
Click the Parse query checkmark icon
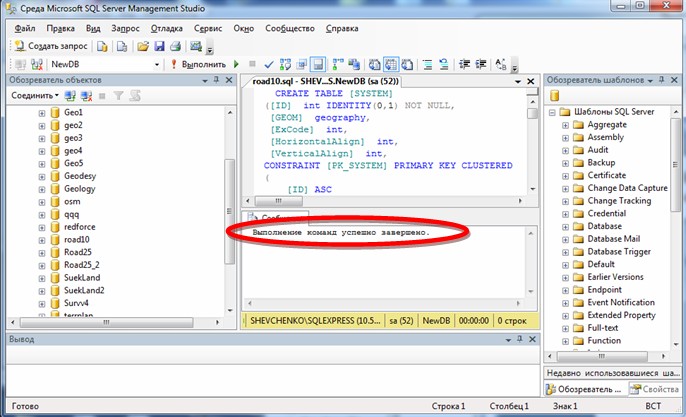pos(268,65)
